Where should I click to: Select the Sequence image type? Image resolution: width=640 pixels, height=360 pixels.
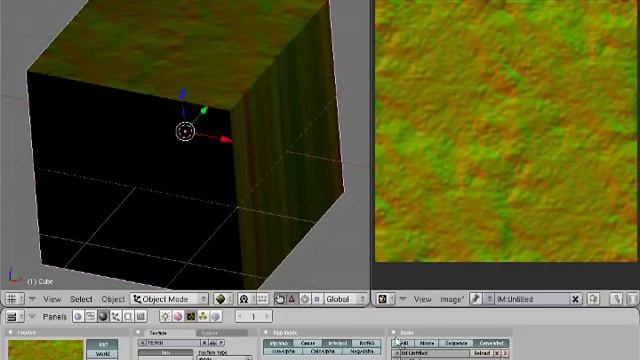tap(456, 343)
